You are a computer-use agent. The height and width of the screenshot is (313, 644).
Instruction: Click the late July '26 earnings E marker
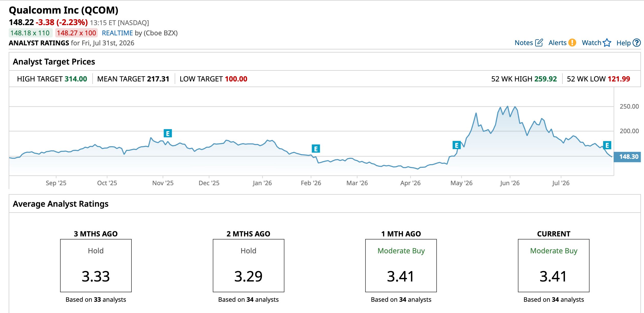[x=607, y=145]
